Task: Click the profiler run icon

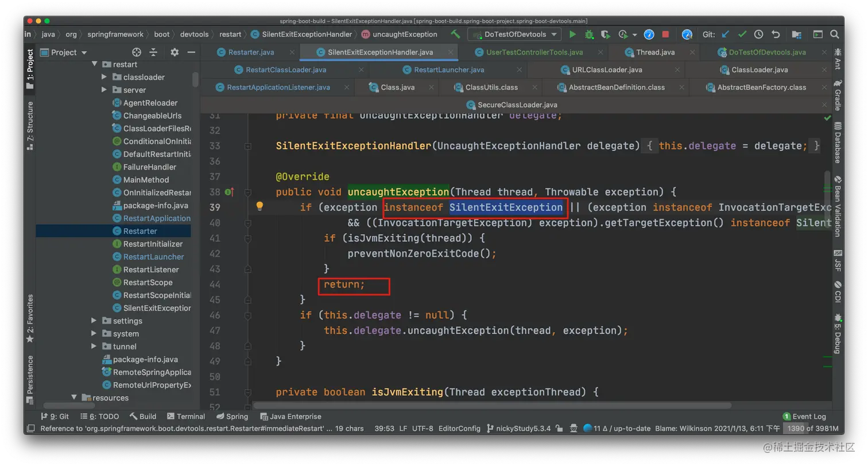Action: click(623, 34)
